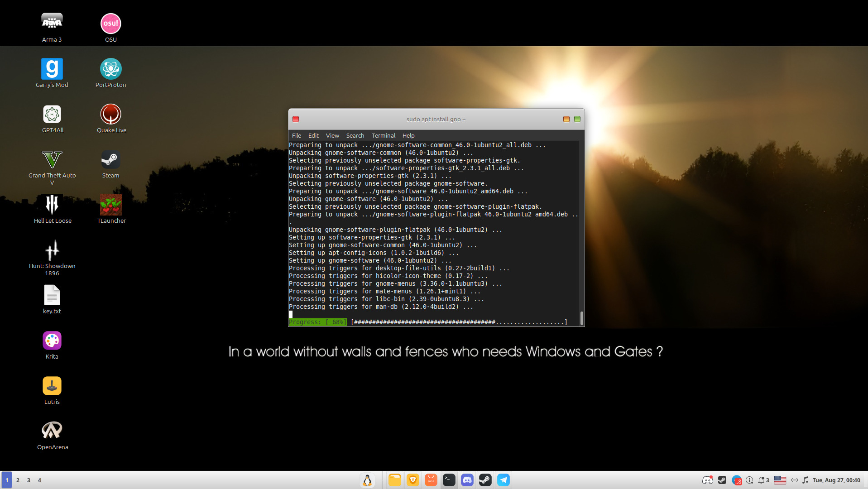
Task: Open the GPT4All desktop shortcut
Action: (x=52, y=115)
